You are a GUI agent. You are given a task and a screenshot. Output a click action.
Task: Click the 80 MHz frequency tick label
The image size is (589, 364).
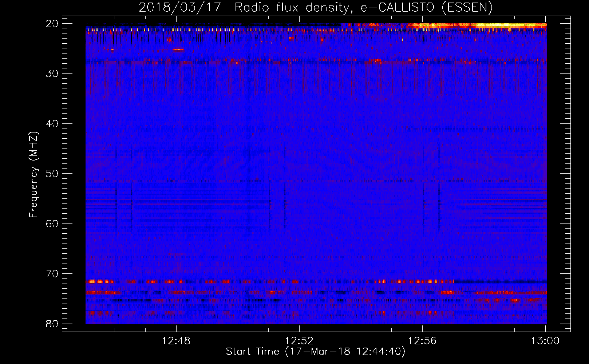point(52,324)
